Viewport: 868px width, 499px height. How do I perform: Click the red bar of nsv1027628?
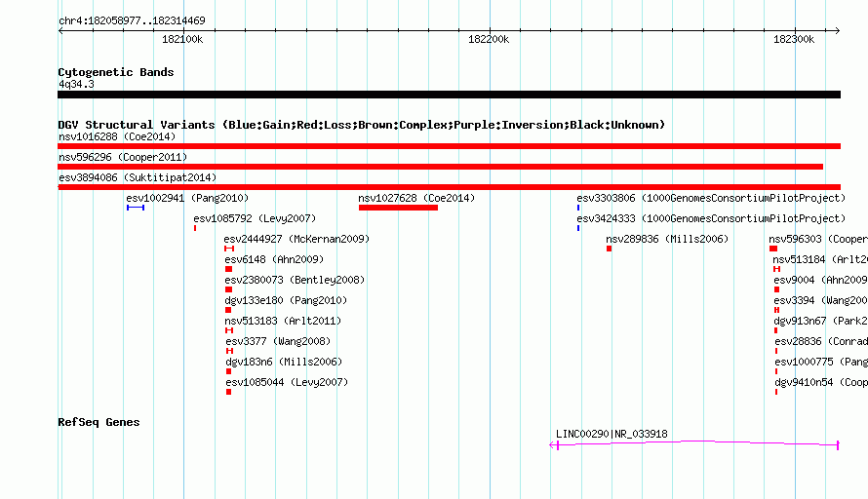(x=398, y=208)
